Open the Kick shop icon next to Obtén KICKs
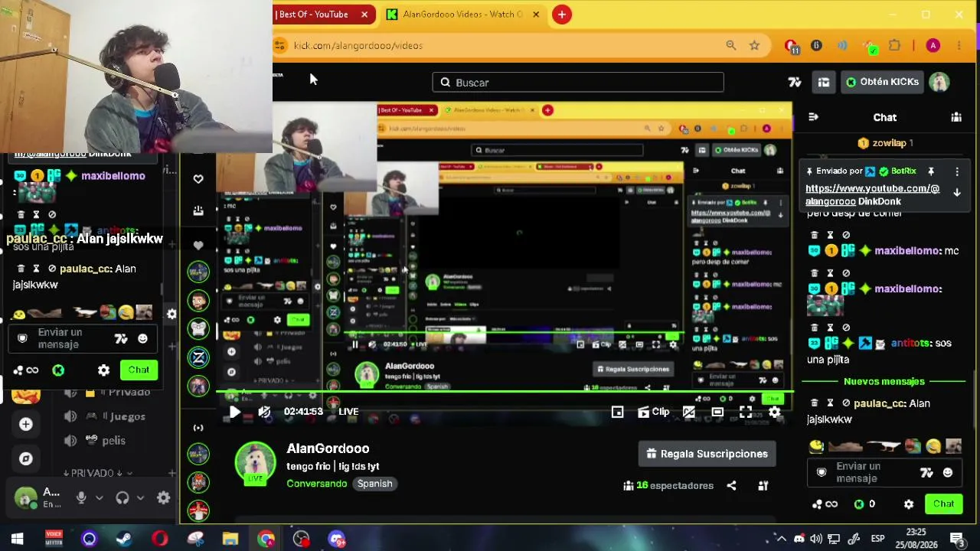 click(824, 82)
